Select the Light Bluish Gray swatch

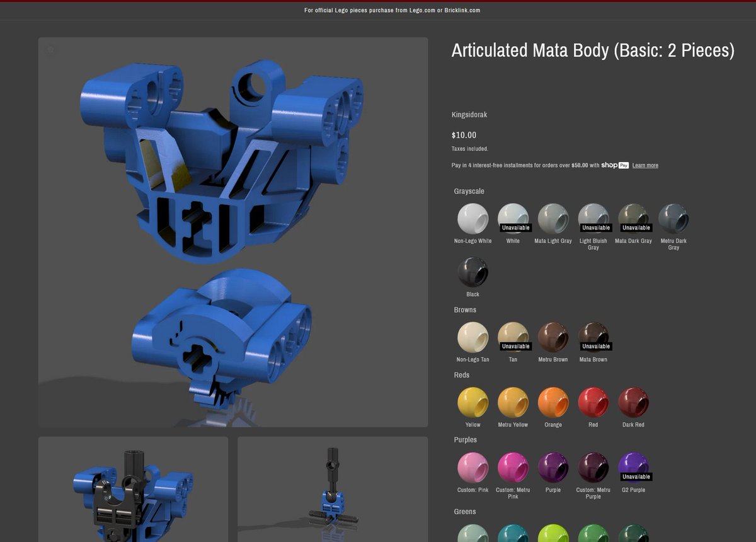click(x=593, y=219)
